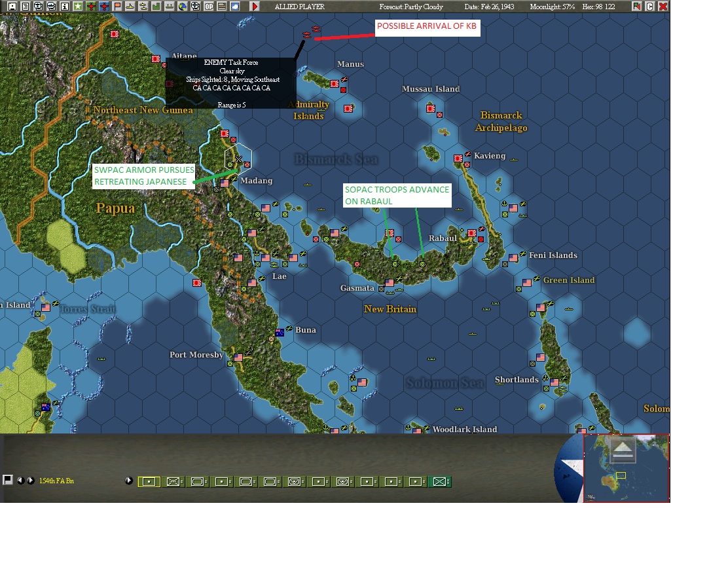Image resolution: width=709 pixels, height=588 pixels.
Task: Click the single yellow ship toolbar icon
Action: [130, 7]
